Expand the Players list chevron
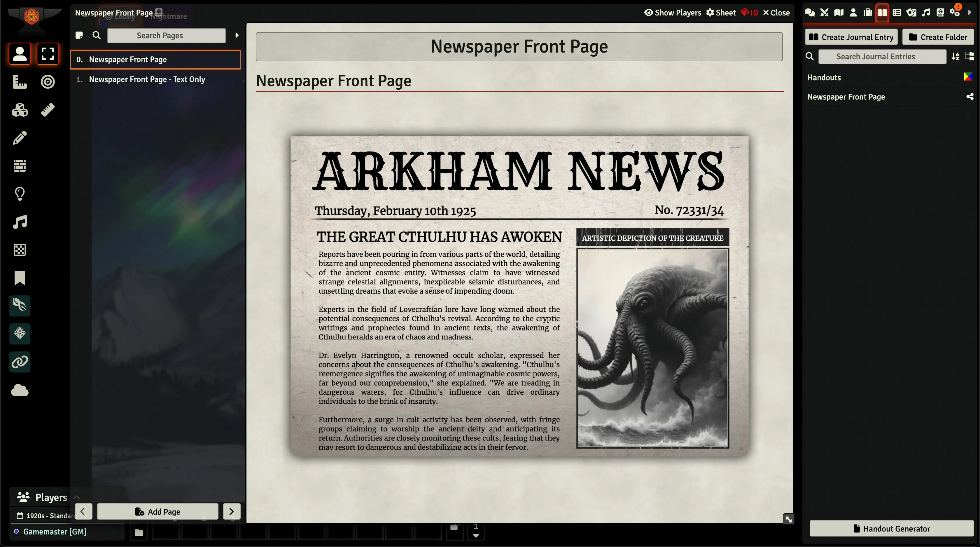980x547 pixels. pos(76,497)
